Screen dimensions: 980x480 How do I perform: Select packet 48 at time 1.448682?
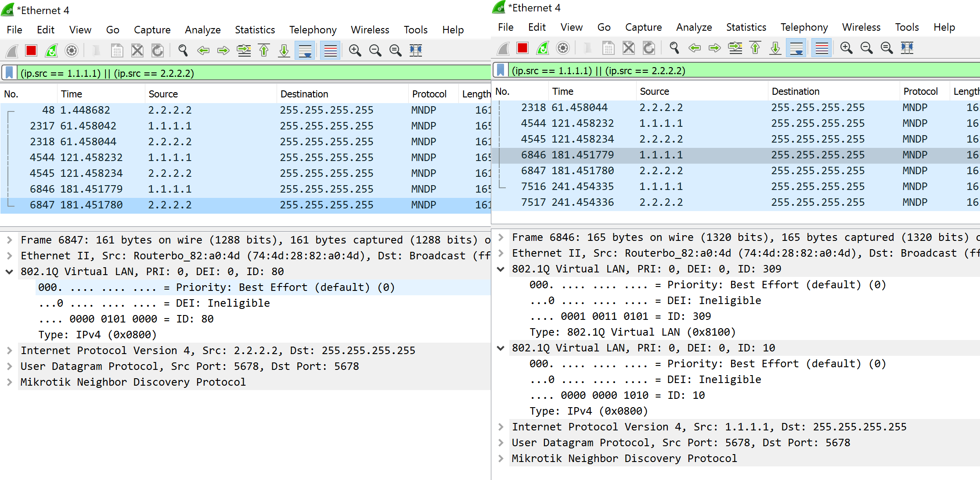click(x=245, y=110)
